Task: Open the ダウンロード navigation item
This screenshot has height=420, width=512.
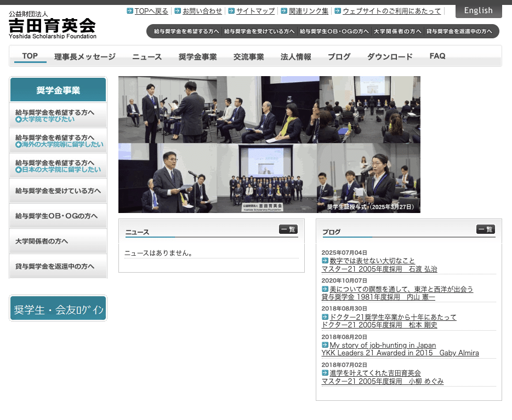Action: (x=390, y=57)
